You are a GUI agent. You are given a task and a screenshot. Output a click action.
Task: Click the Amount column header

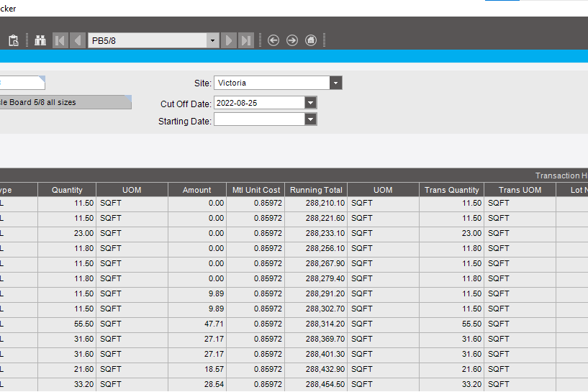196,190
